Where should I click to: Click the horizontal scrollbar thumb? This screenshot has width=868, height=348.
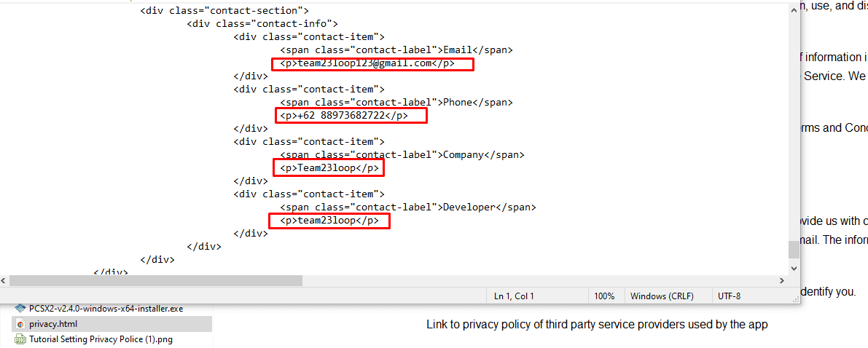(155, 280)
